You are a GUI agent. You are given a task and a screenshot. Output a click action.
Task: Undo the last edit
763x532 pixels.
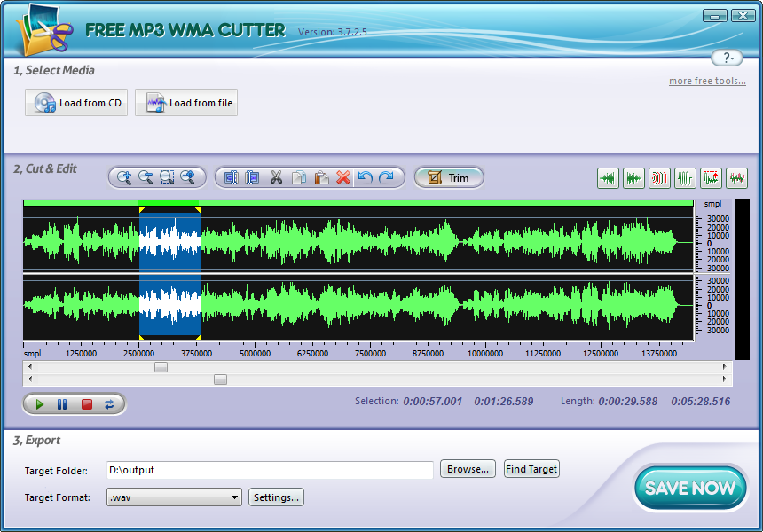[366, 177]
